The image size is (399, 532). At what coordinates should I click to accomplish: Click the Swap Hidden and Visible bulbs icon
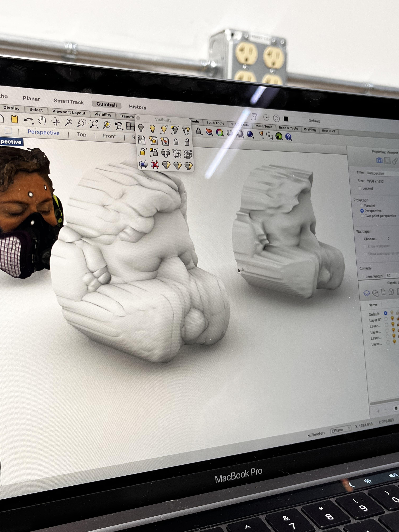(186, 130)
